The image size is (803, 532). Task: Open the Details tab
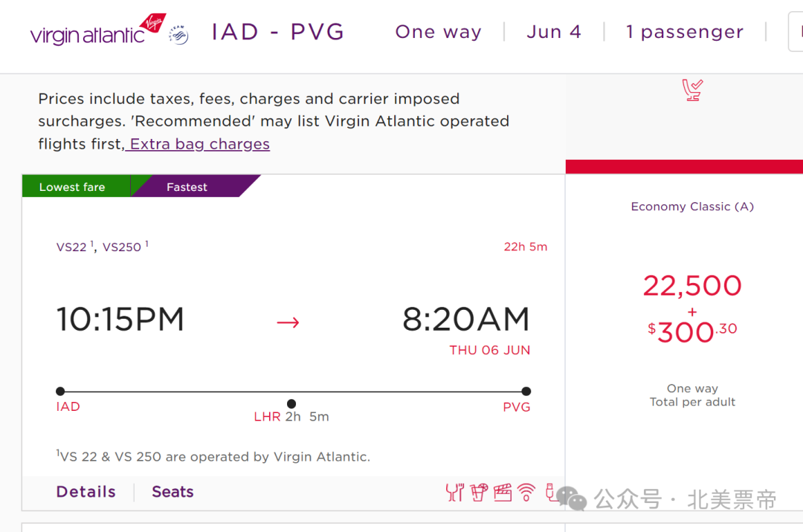coord(86,492)
